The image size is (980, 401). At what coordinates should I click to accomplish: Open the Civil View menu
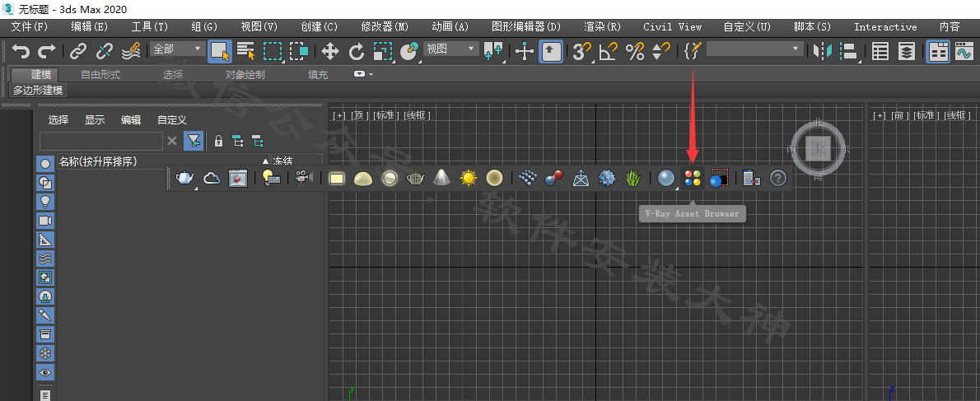pyautogui.click(x=673, y=27)
